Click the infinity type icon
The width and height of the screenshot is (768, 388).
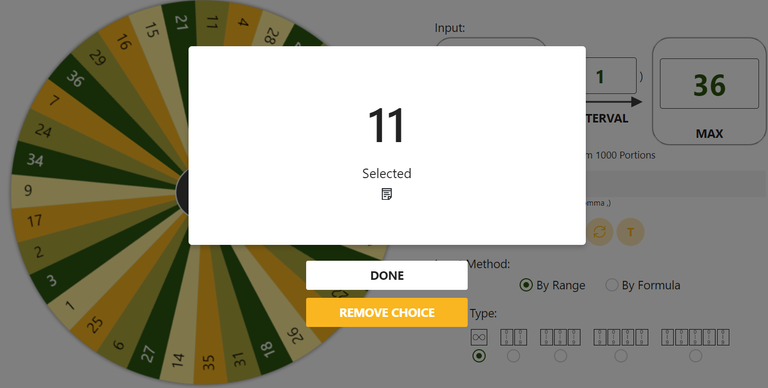coord(479,338)
